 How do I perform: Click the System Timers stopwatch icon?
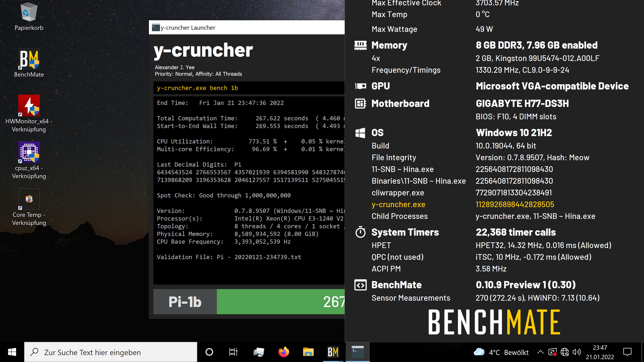[360, 232]
